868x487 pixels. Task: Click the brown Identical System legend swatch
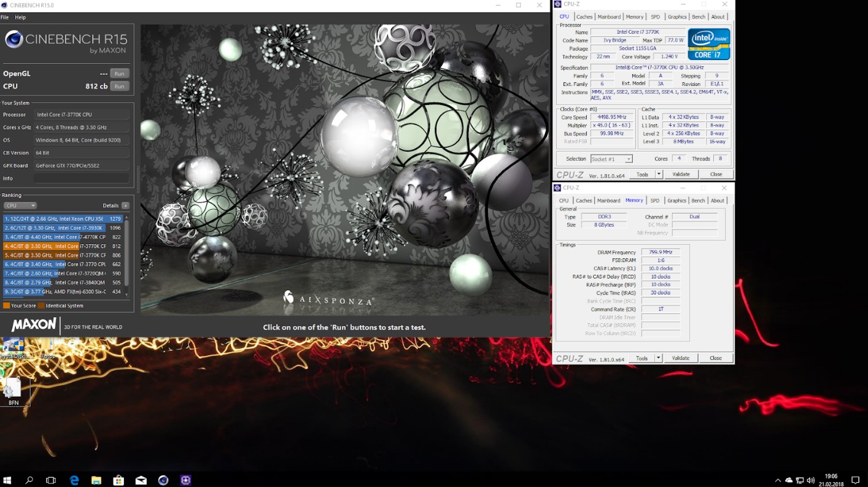click(41, 305)
